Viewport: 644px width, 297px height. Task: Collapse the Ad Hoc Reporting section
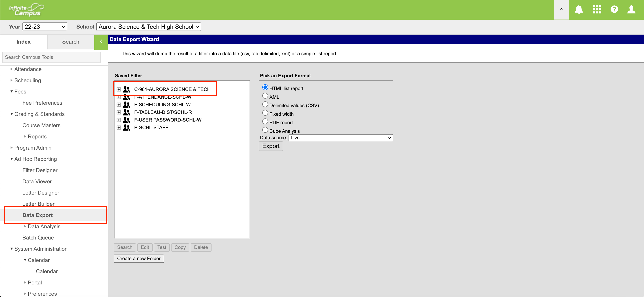(x=11, y=159)
